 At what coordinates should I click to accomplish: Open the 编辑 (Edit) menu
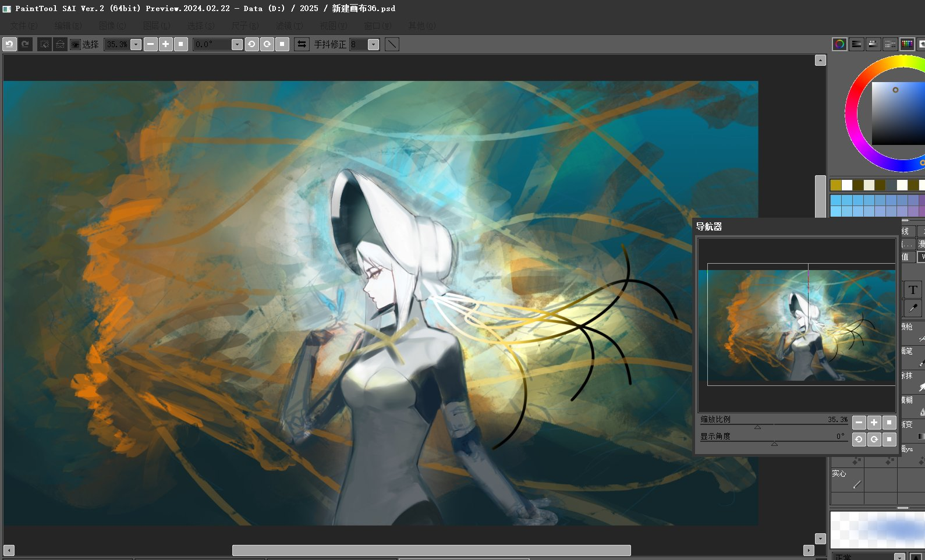(68, 26)
